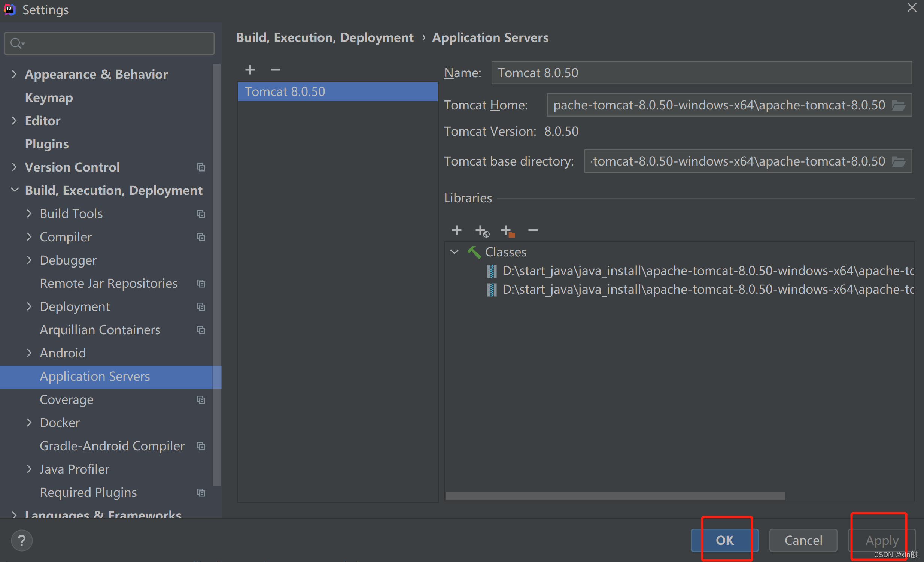Browse for the Tomcat base directory folder
The width and height of the screenshot is (924, 562).
(x=899, y=162)
